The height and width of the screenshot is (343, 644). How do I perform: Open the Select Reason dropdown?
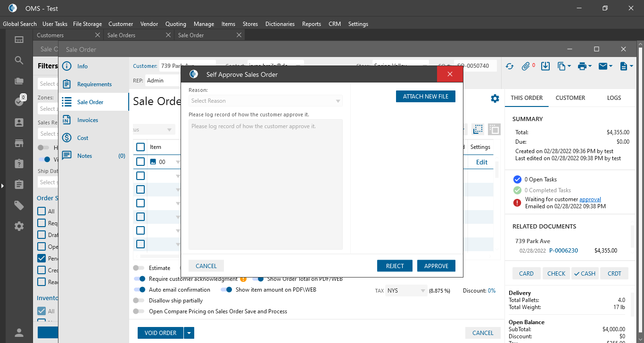(265, 101)
